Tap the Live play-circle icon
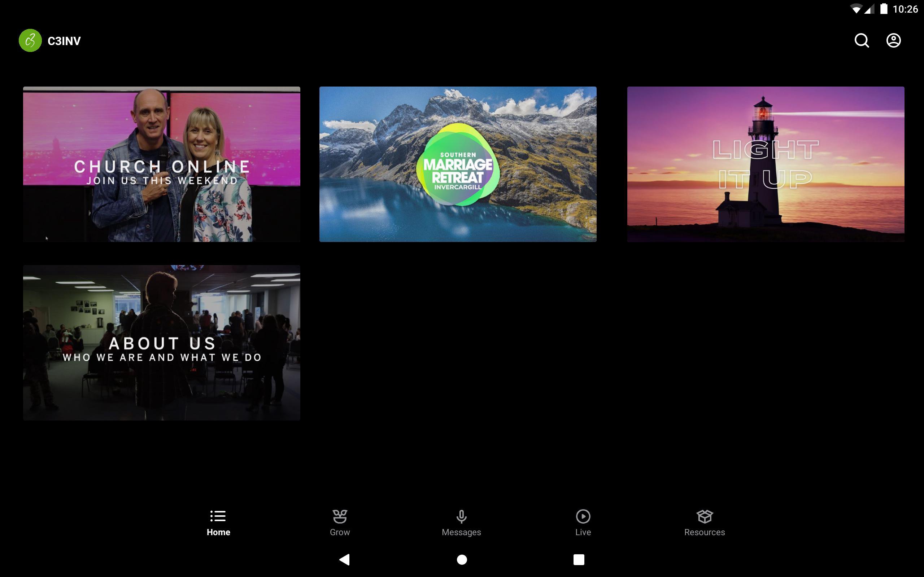The width and height of the screenshot is (924, 577). point(583,516)
